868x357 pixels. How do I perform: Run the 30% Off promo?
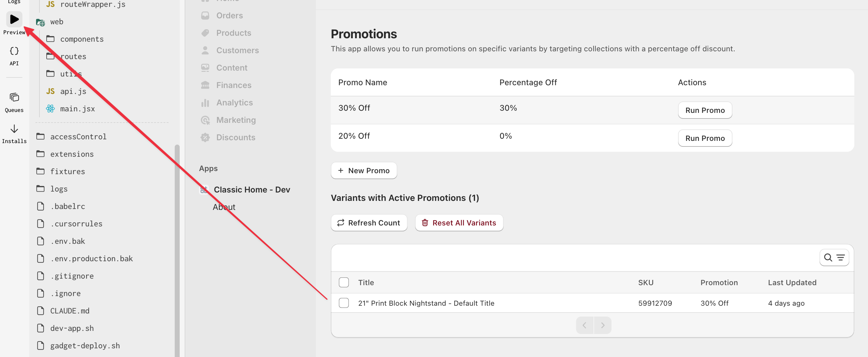[704, 110]
